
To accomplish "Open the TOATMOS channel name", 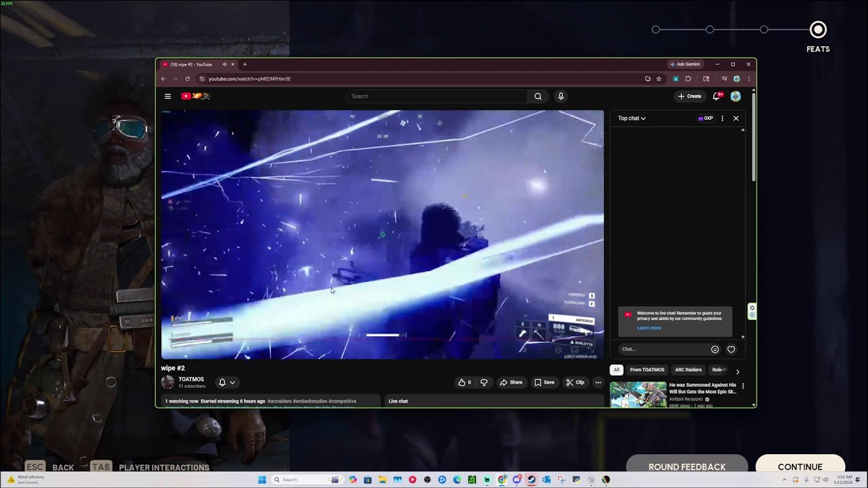I will pyautogui.click(x=191, y=380).
